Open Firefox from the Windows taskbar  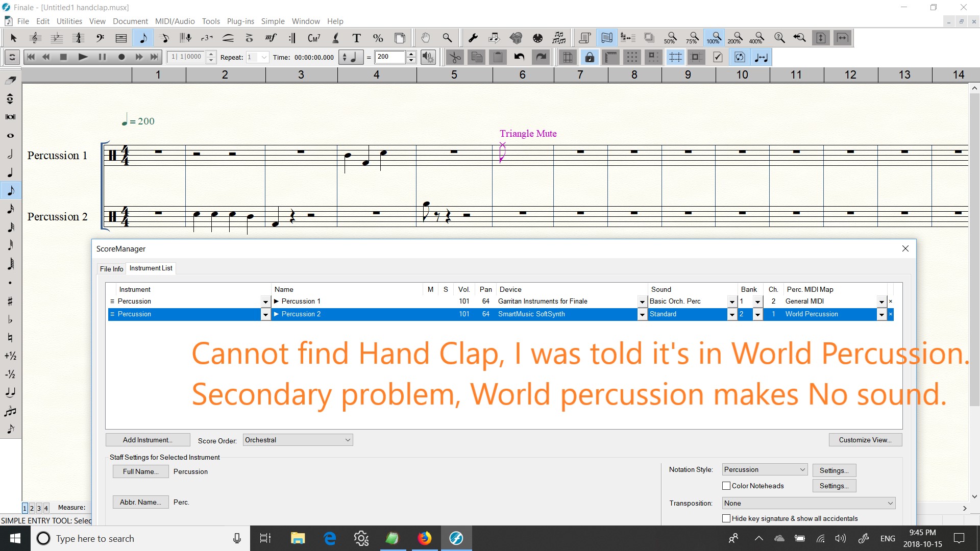coord(424,538)
